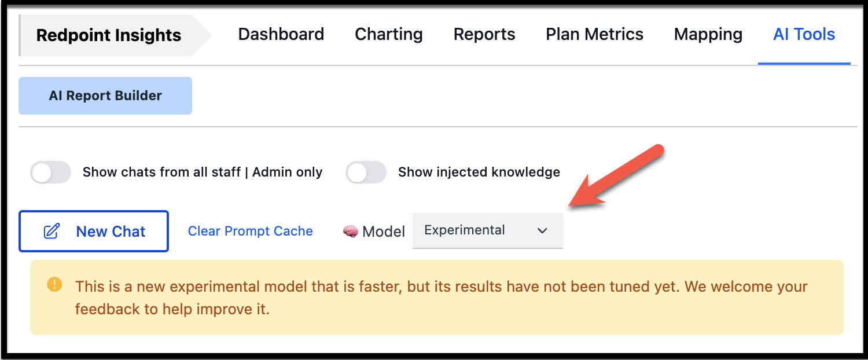The image size is (868, 360).
Task: Click the orange warning icon in the banner
Action: click(x=54, y=285)
